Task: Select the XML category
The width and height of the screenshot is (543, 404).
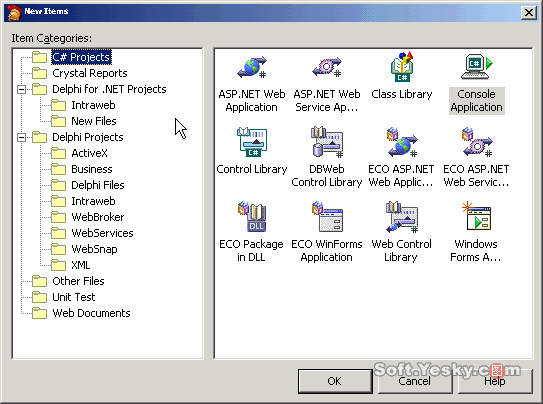Action: point(81,265)
